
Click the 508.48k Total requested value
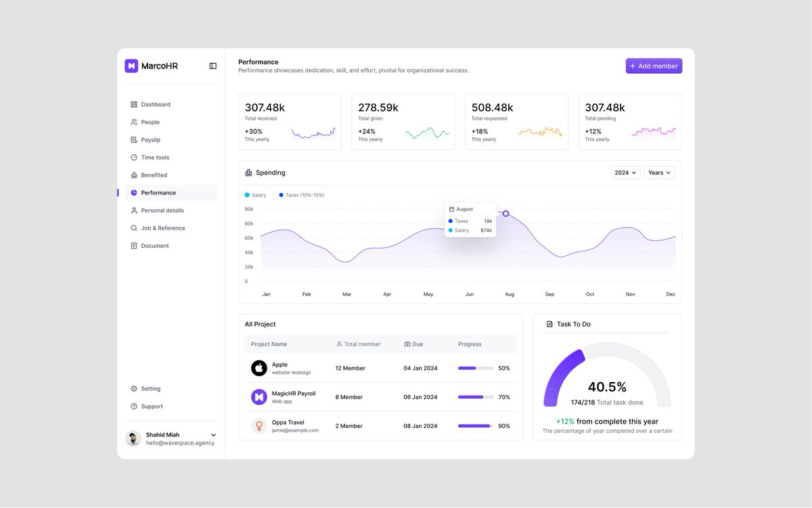click(492, 108)
